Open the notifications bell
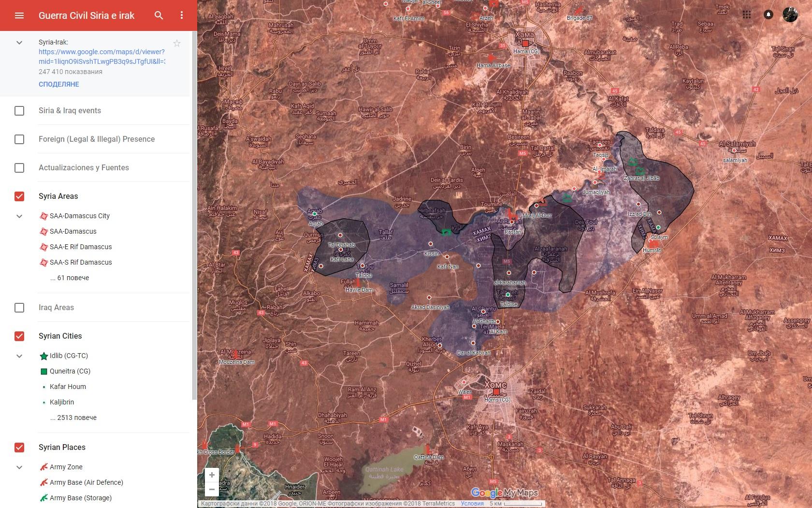Image resolution: width=812 pixels, height=508 pixels. (x=768, y=15)
